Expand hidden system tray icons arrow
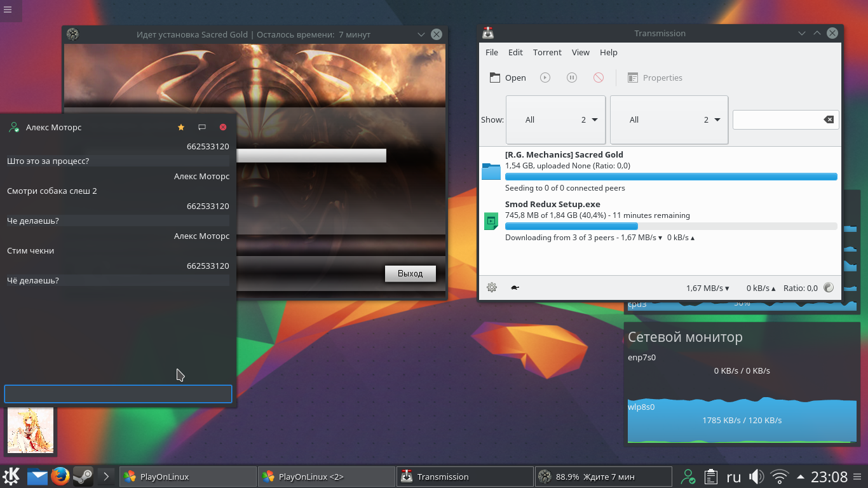 click(x=800, y=477)
